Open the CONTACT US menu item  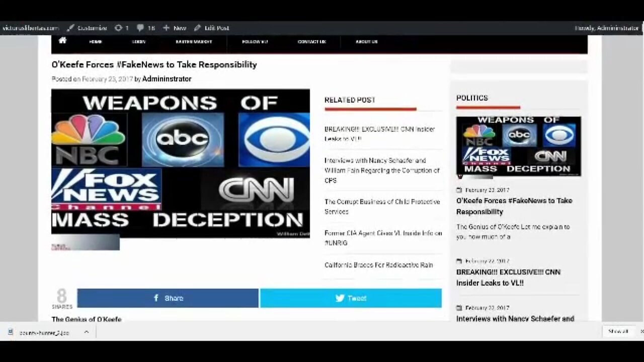pos(312,42)
